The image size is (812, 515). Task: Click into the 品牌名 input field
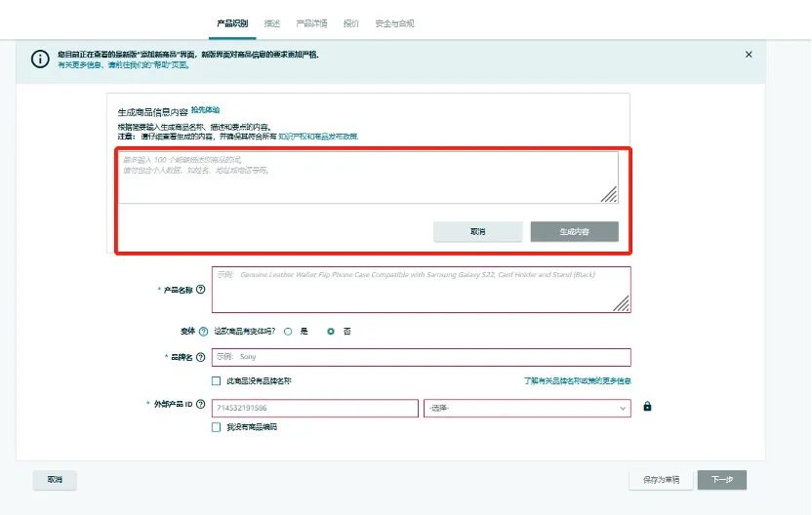click(421, 357)
